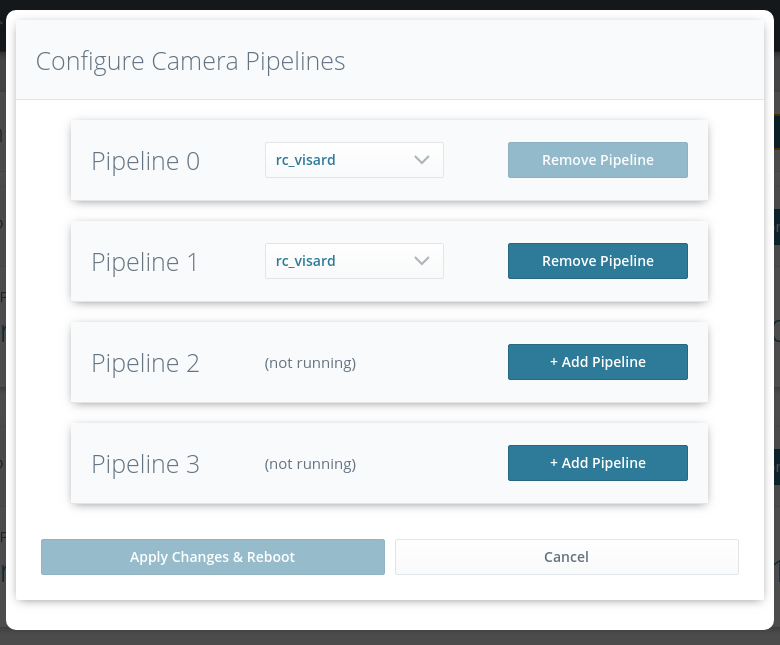Click Pipeline 2's "(not running)" status text
Viewport: 780px width, 645px height.
[310, 363]
